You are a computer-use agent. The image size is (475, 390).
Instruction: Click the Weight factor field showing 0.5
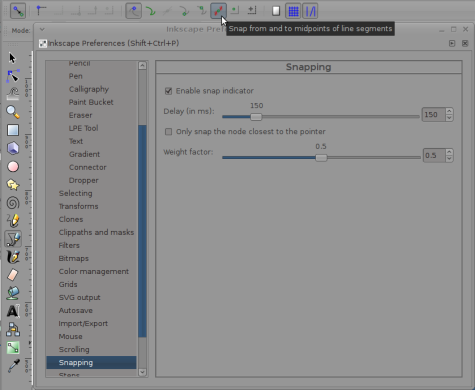point(434,156)
